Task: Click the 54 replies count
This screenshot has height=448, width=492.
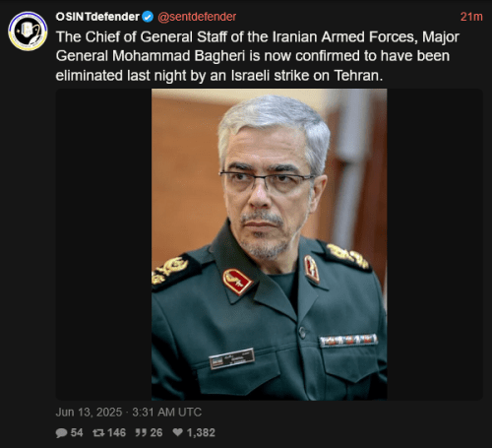Action: (x=77, y=433)
